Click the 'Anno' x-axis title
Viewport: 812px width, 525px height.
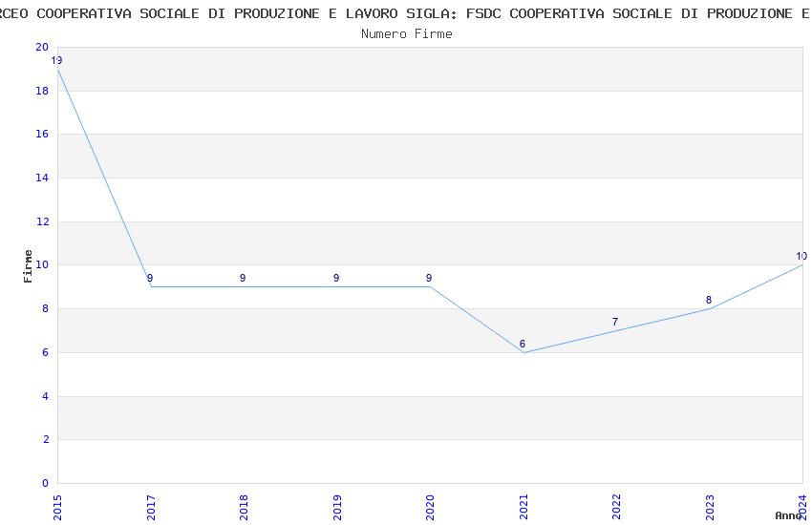point(788,515)
